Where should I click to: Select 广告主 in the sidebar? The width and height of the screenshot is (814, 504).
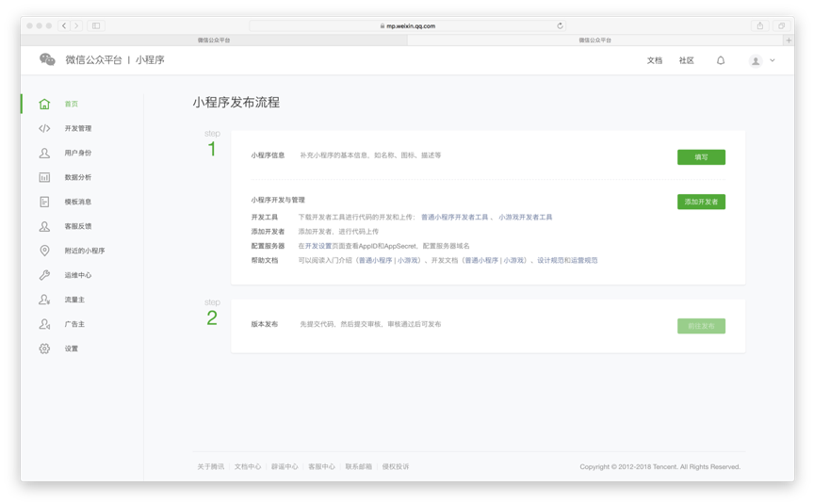coord(74,324)
